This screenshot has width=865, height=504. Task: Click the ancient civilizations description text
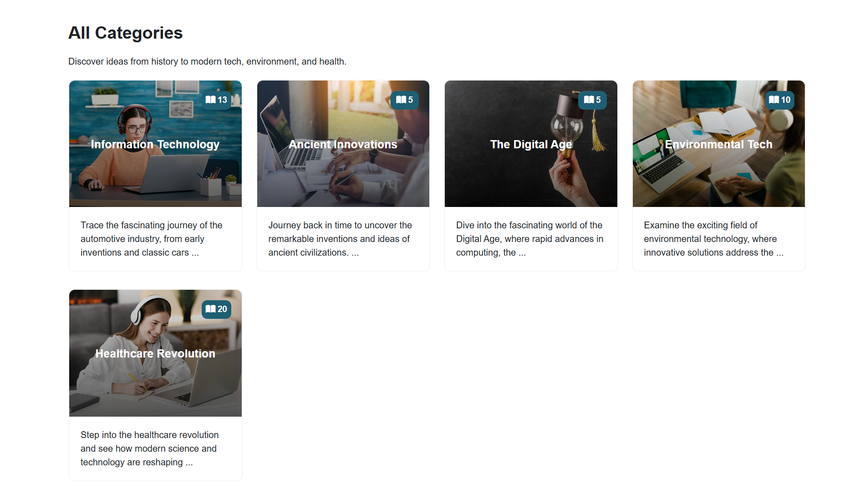[x=340, y=239]
